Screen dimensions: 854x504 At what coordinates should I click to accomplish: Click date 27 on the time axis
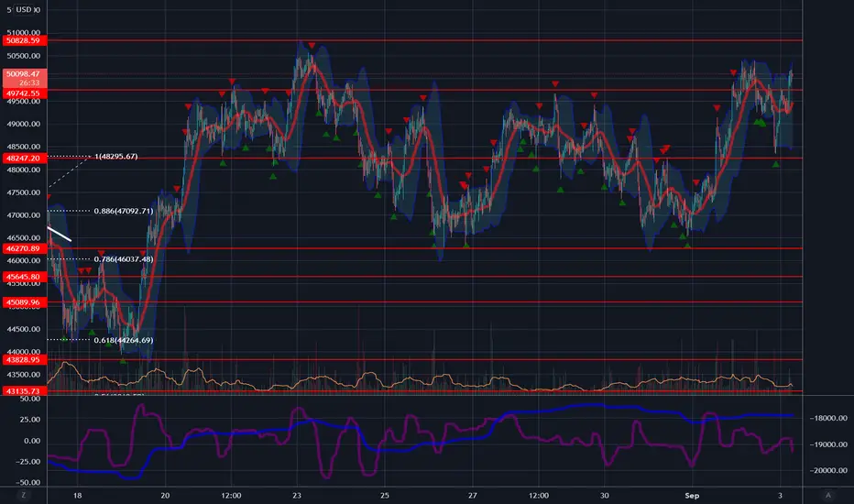(472, 495)
